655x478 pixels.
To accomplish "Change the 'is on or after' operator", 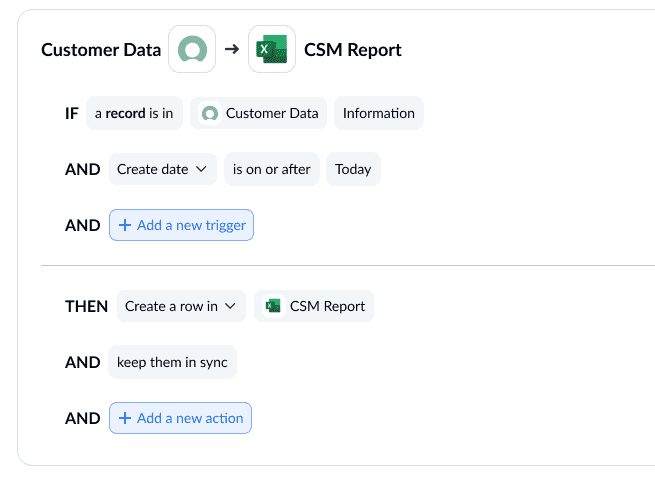I will coord(271,170).
